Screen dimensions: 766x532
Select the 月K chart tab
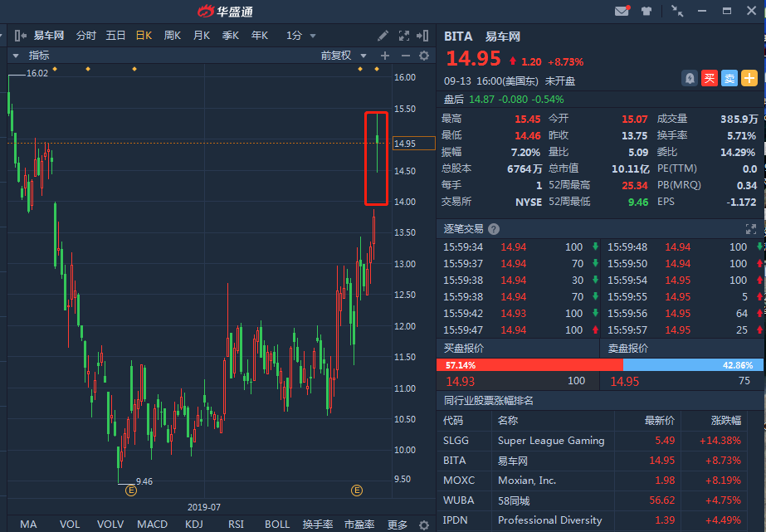coord(202,36)
